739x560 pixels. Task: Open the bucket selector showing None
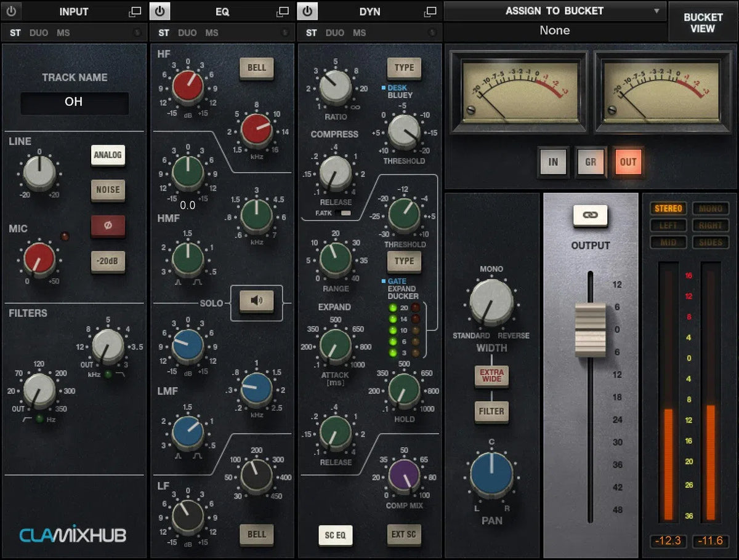pyautogui.click(x=554, y=30)
